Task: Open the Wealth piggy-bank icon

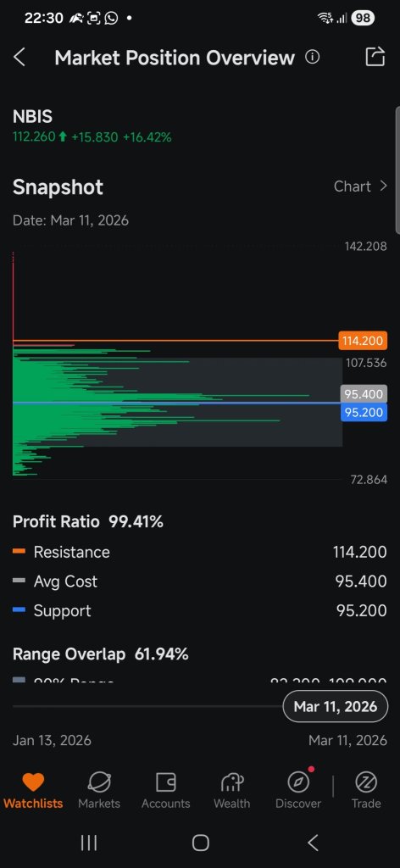Action: pos(232,782)
